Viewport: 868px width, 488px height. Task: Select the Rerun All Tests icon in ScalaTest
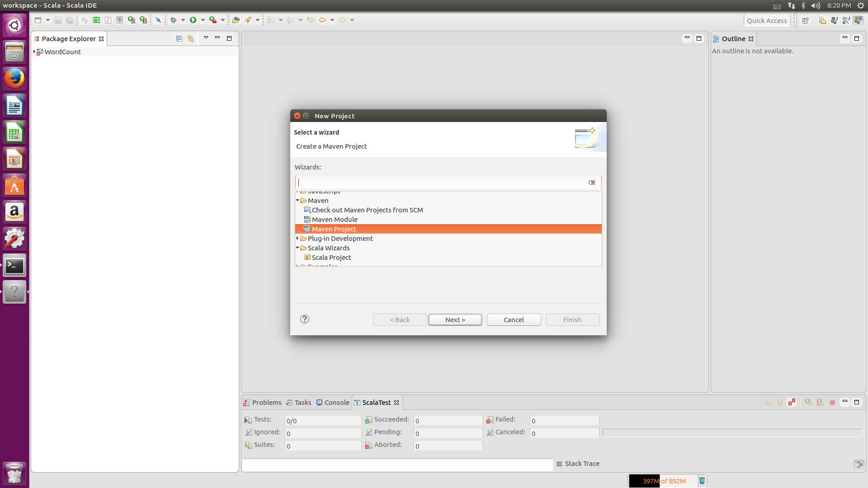click(x=809, y=402)
